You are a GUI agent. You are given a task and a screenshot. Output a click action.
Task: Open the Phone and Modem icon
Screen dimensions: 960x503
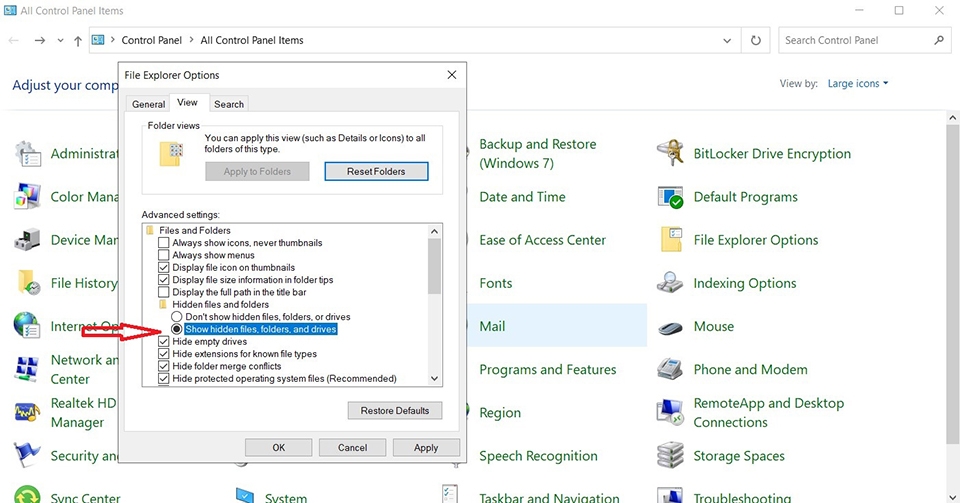670,370
